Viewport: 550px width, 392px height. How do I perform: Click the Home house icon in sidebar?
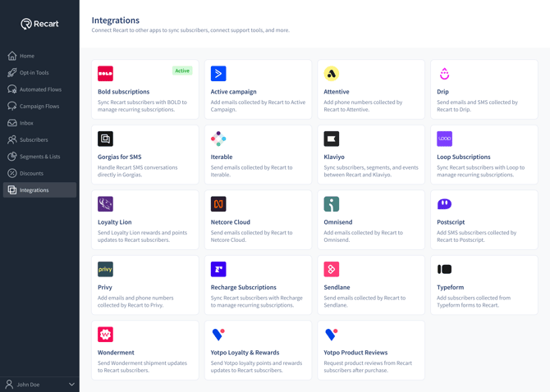point(12,56)
